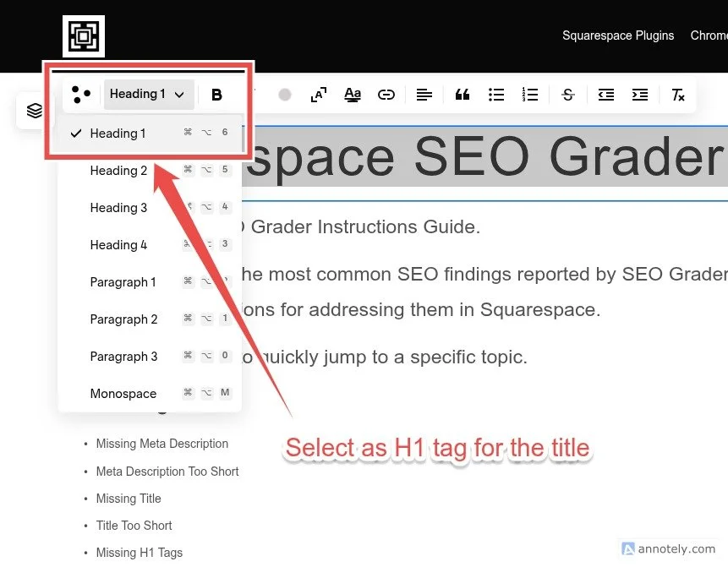Click the 'Missing Meta Description' list item

click(x=162, y=444)
